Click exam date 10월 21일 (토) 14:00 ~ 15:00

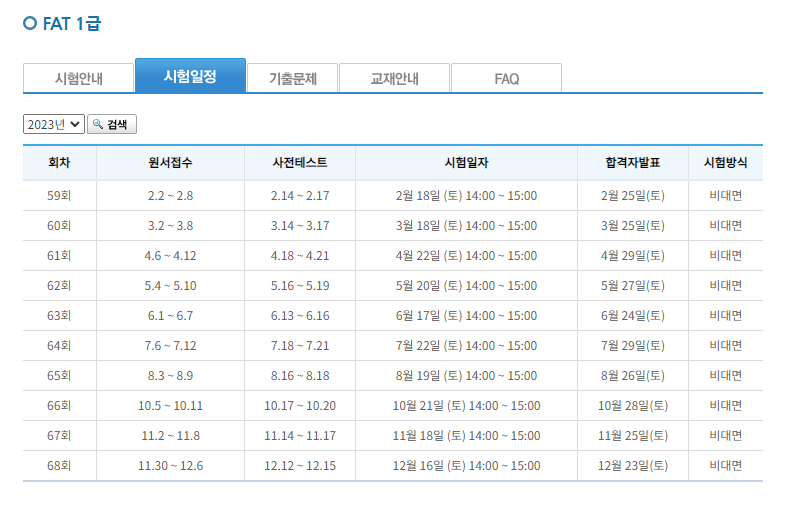[466, 405]
